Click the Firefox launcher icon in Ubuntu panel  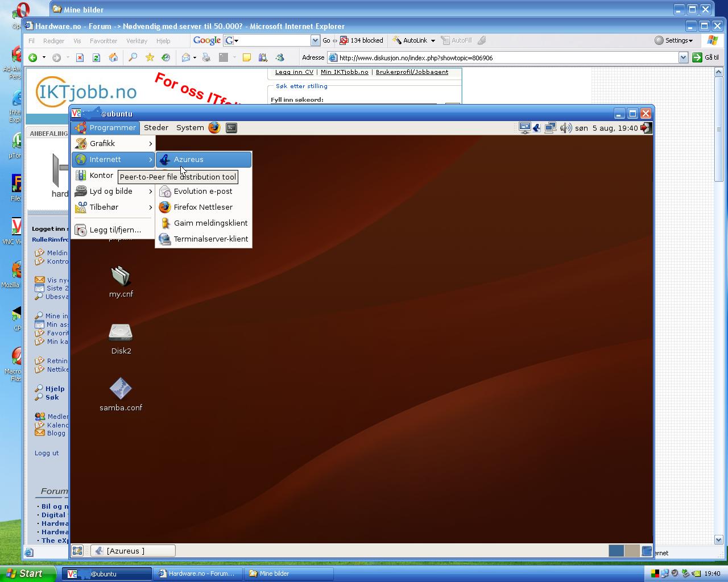[214, 128]
